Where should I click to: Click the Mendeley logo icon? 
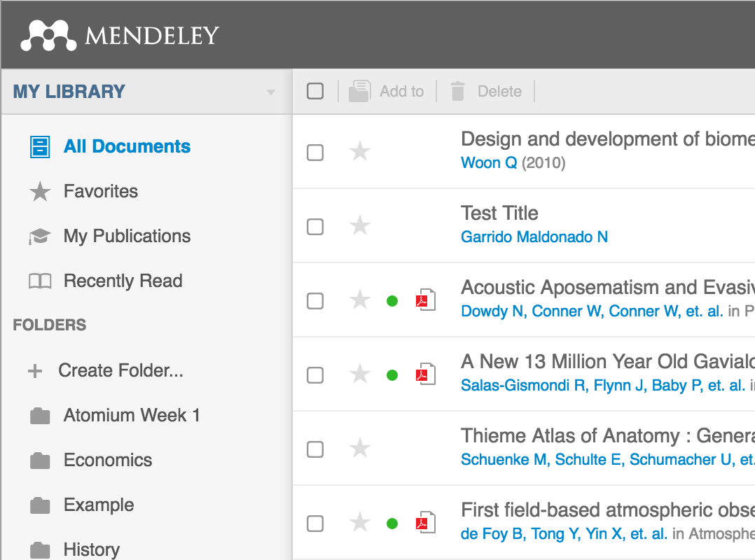coord(48,35)
